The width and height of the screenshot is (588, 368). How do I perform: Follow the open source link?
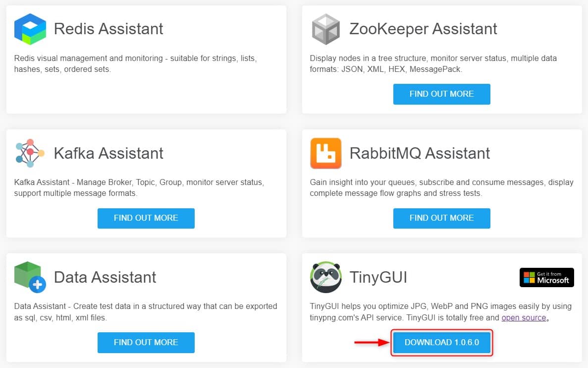click(x=524, y=318)
